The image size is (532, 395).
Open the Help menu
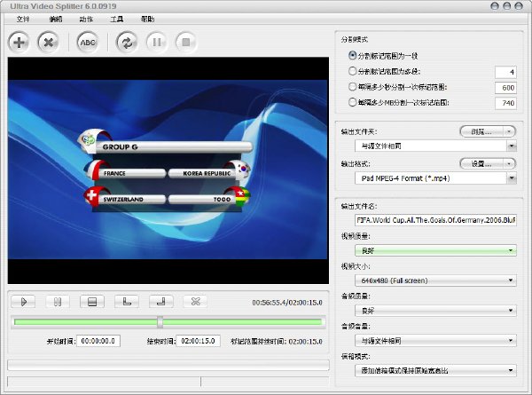(147, 19)
